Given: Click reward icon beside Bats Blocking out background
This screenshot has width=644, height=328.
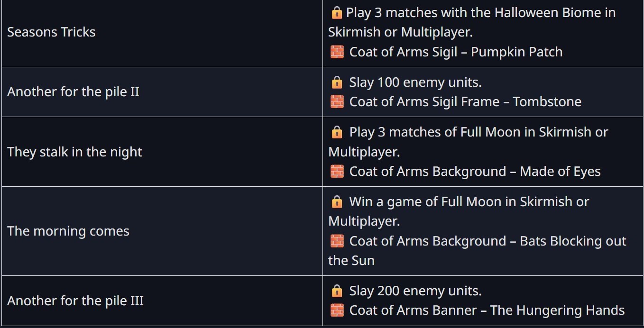Looking at the screenshot, I should [337, 241].
